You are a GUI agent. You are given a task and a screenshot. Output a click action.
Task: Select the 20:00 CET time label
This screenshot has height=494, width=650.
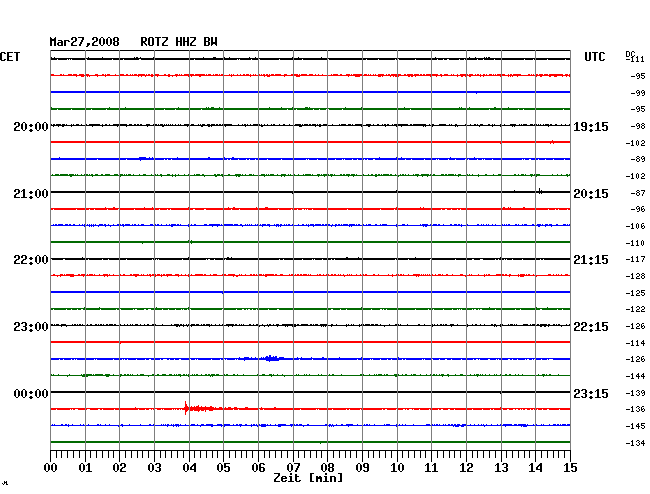pyautogui.click(x=31, y=126)
